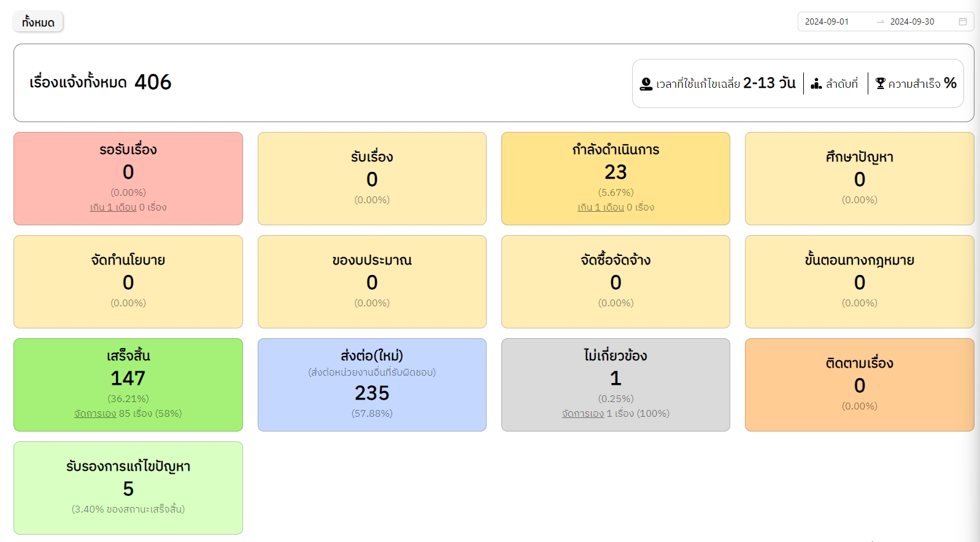Screen dimensions: 980x542
Task: Select the start date field 2024-09-01
Action: tap(827, 21)
